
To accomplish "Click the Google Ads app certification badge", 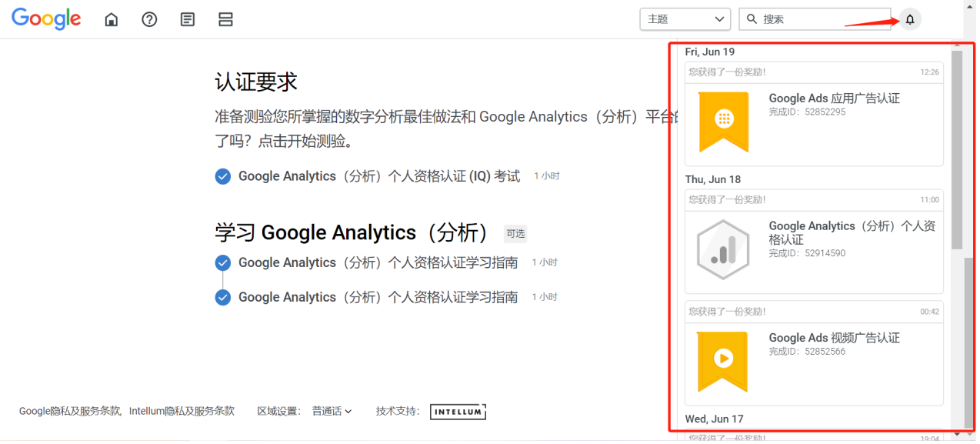I will coord(723,122).
